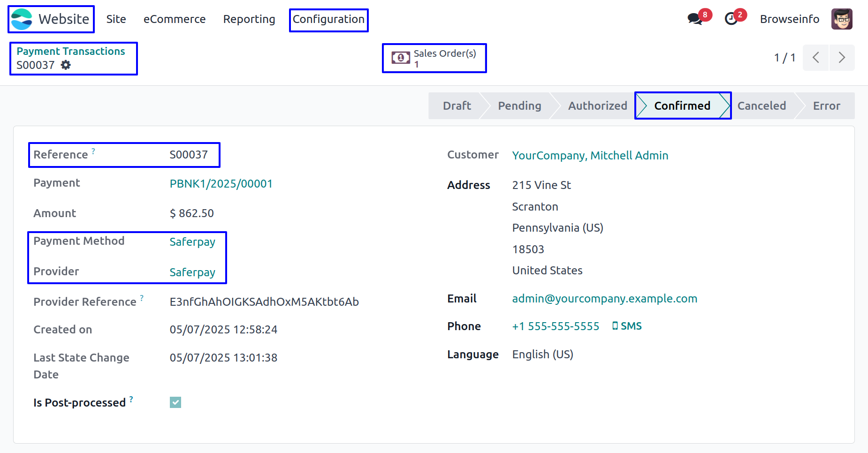Open the Sales Order(s) smart button
The height and width of the screenshot is (453, 868).
pos(434,58)
